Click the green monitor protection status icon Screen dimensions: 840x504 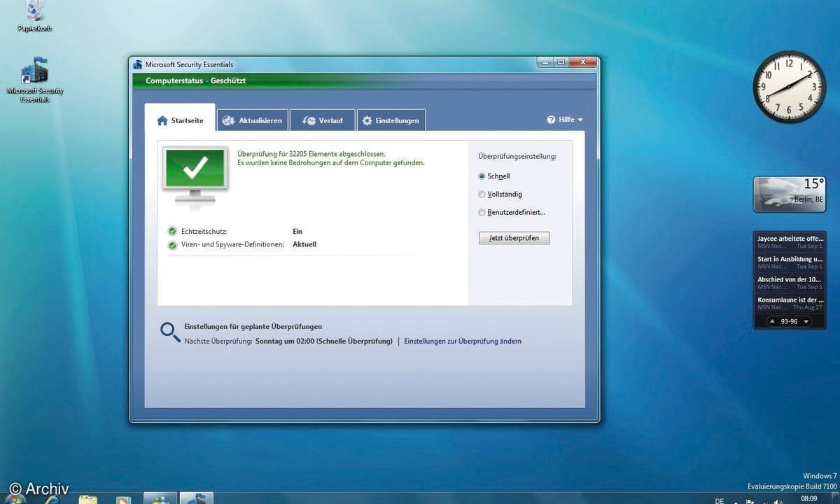(195, 174)
